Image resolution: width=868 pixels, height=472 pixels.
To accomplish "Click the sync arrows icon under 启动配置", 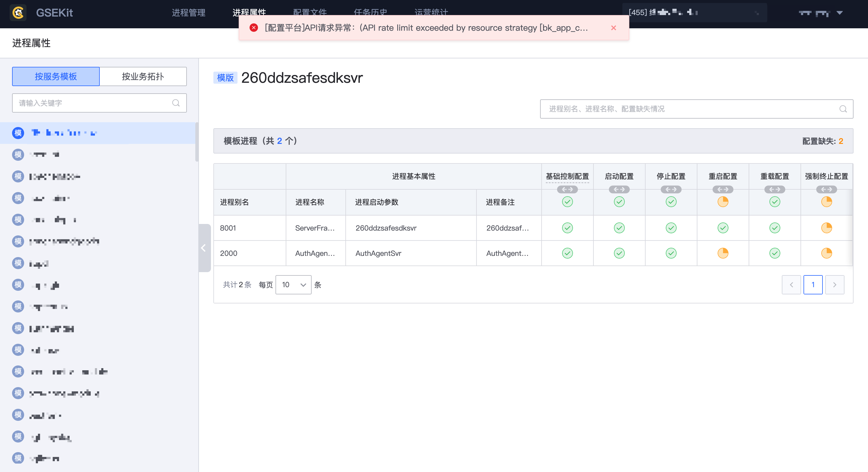I will (619, 190).
